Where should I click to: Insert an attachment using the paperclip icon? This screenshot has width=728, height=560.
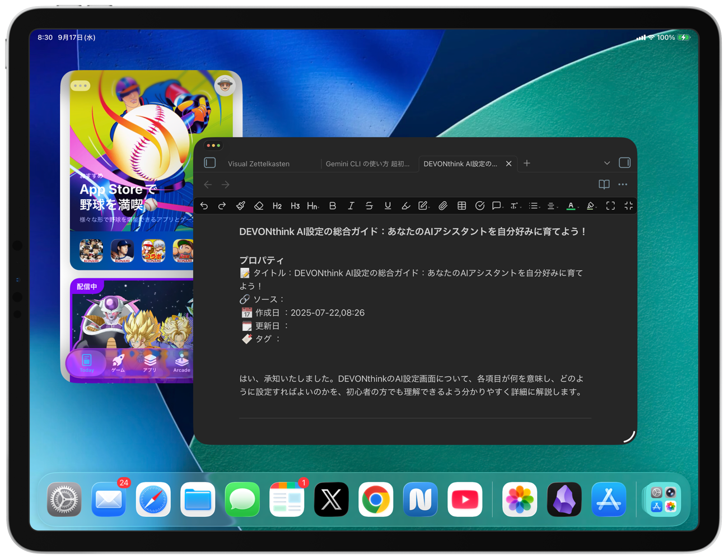[442, 206]
